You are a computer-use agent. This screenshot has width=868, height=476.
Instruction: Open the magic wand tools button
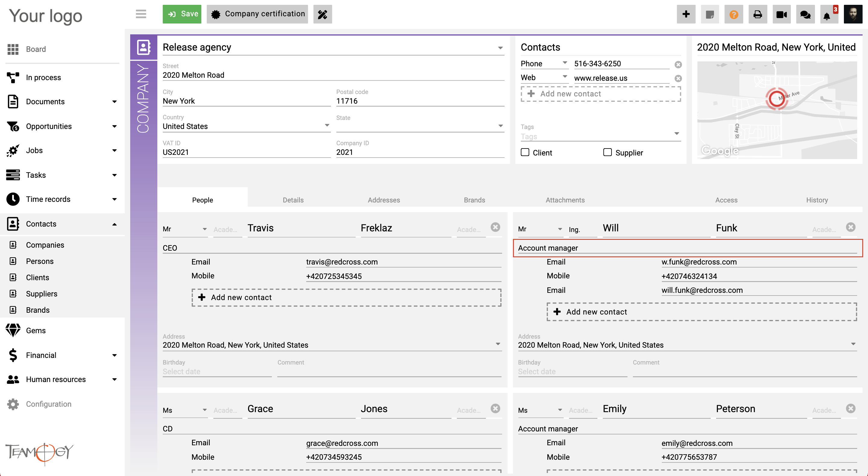[x=322, y=14]
